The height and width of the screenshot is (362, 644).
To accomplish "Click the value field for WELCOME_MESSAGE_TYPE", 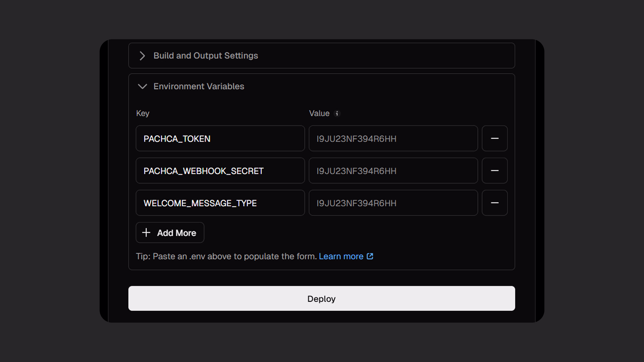I will coord(393,203).
